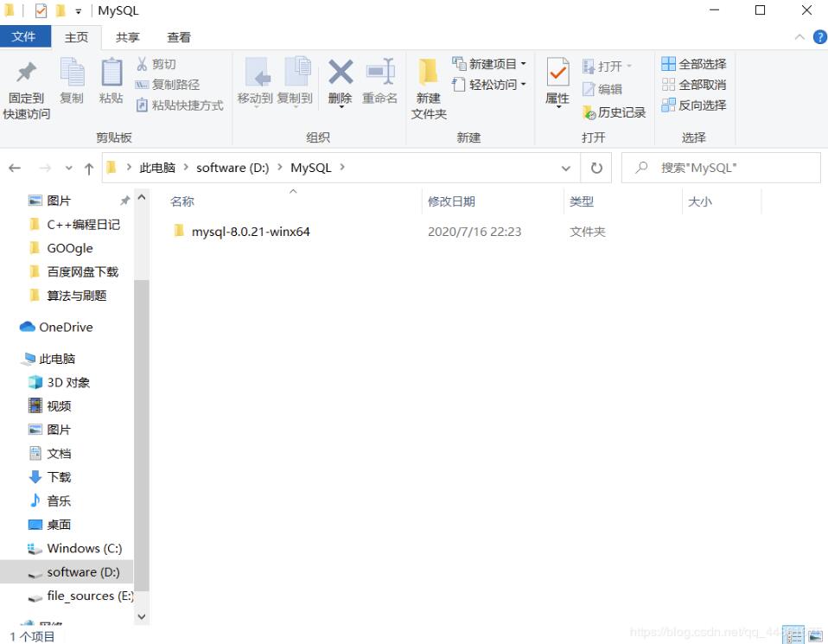The height and width of the screenshot is (644, 828).
Task: Sort by Size (大小) column header
Action: coord(700,201)
